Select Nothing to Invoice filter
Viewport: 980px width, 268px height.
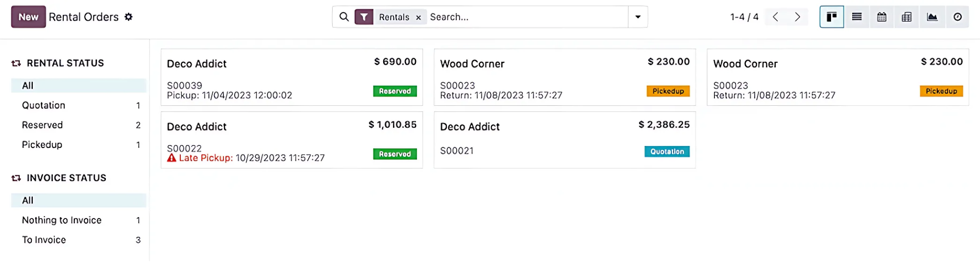click(62, 220)
